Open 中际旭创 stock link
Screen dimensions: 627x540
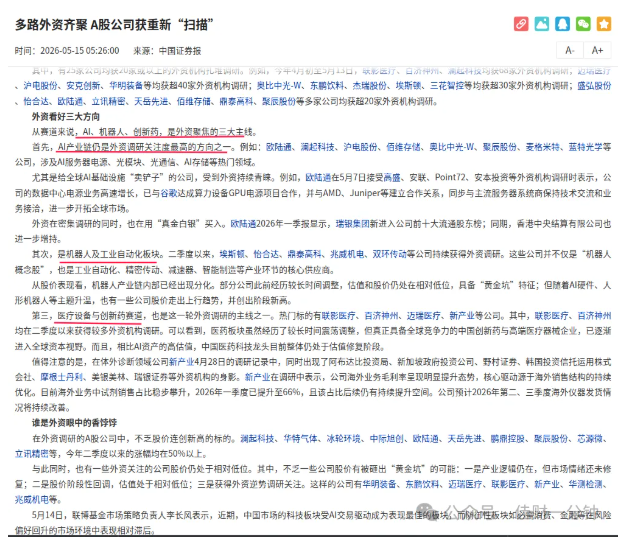387,439
